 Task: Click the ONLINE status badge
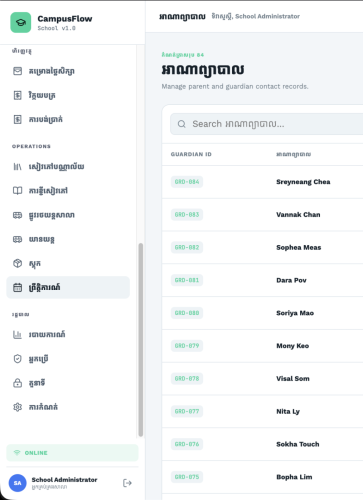(72, 453)
